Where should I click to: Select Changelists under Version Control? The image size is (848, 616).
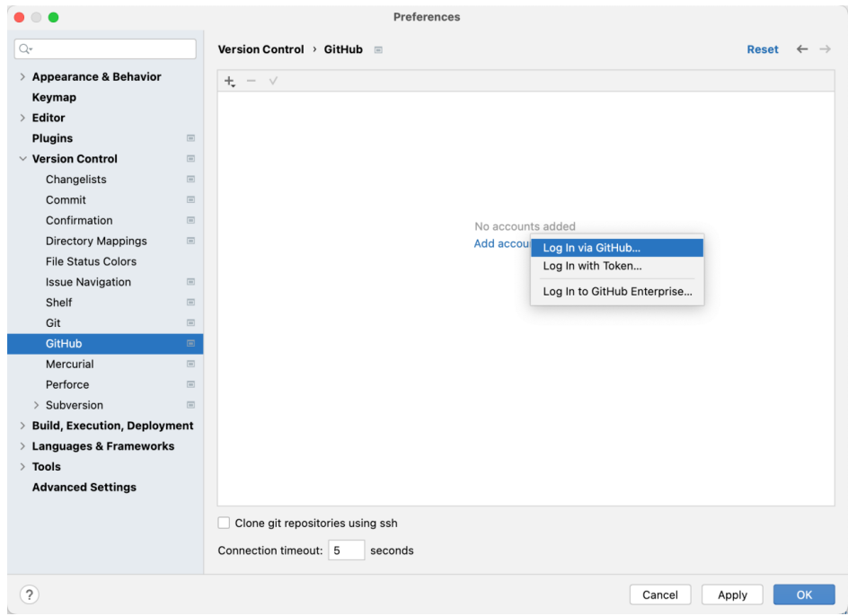coord(76,180)
